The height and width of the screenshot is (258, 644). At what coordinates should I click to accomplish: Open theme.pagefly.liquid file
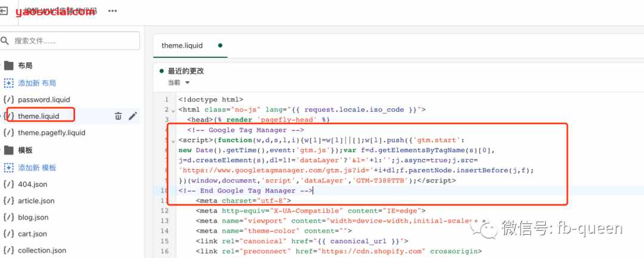tap(52, 133)
